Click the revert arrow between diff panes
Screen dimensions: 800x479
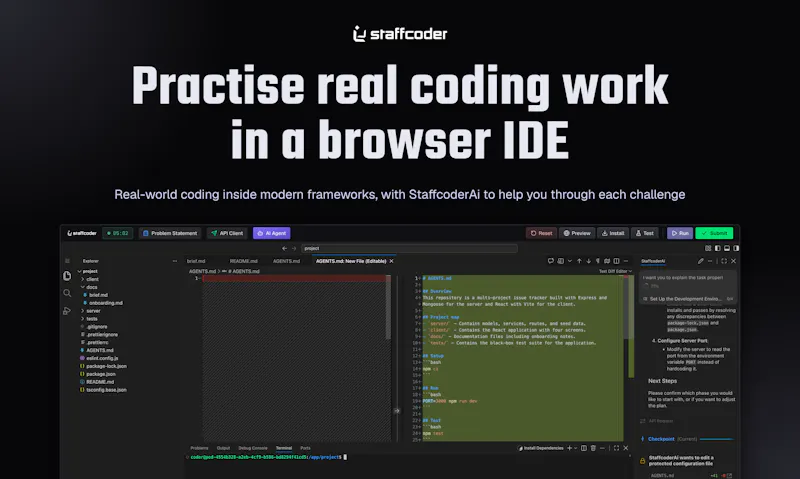397,411
